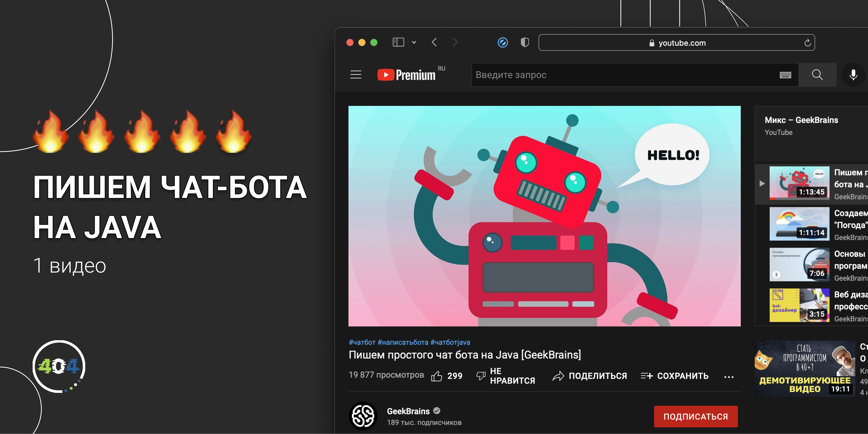Select the youtube.com address bar
The height and width of the screenshot is (434, 868).
pyautogui.click(x=677, y=43)
